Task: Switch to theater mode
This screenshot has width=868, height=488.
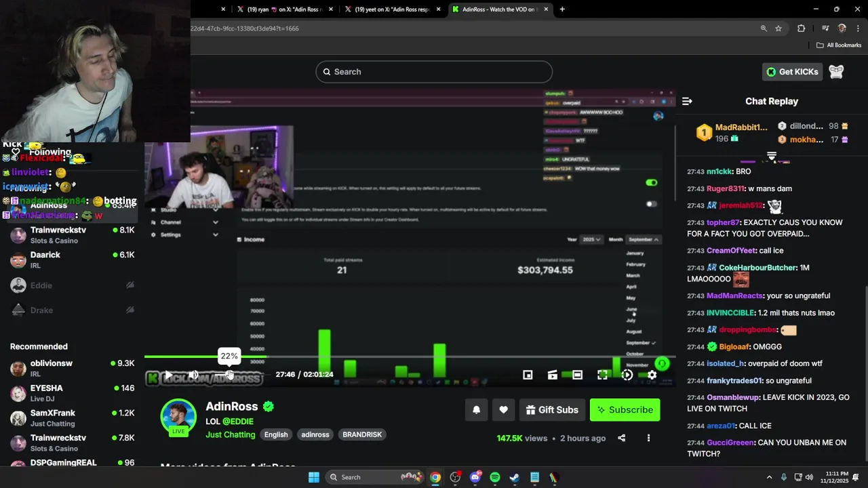Action: click(577, 375)
